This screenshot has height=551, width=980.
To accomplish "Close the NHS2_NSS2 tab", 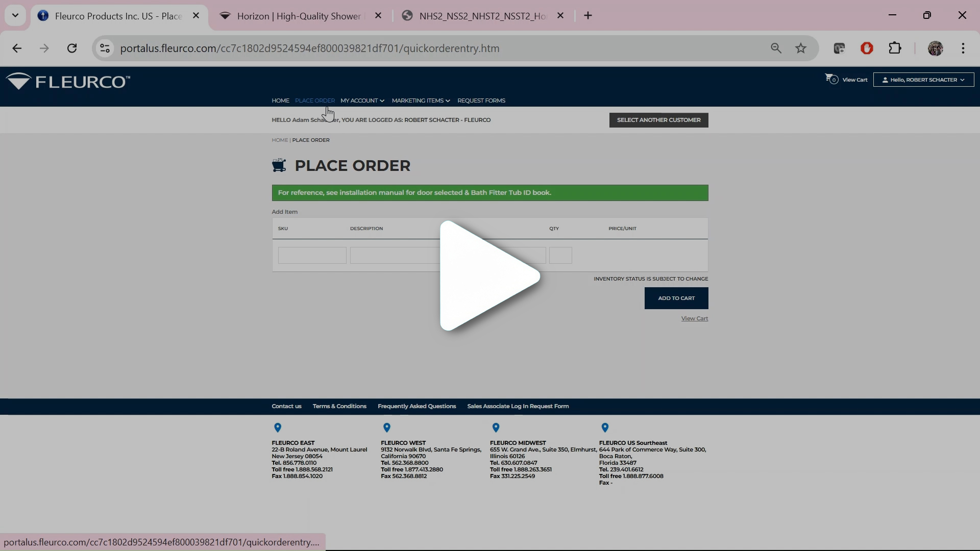I will tap(560, 16).
